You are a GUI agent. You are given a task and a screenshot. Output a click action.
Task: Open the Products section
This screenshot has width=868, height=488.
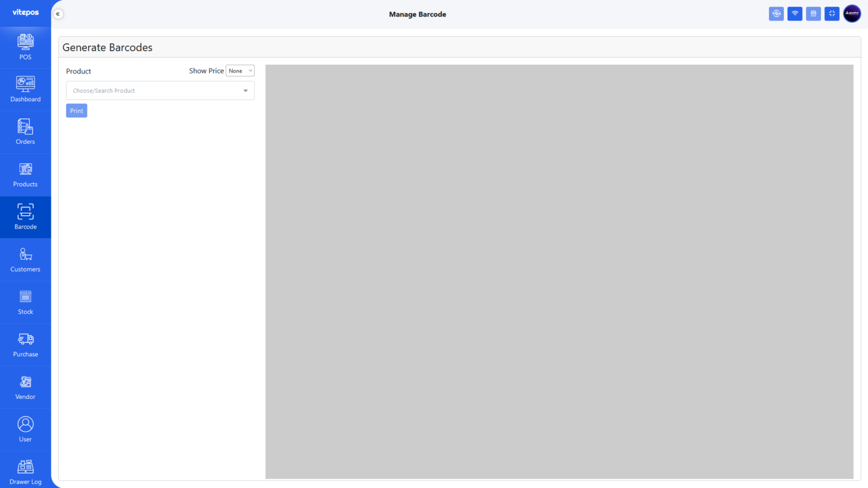pyautogui.click(x=25, y=175)
